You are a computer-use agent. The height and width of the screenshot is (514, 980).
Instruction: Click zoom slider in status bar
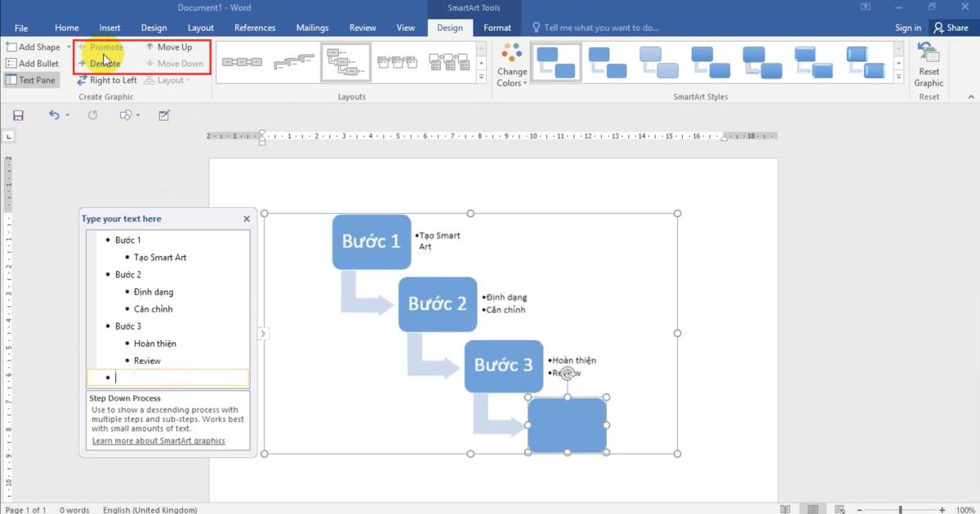(898, 510)
